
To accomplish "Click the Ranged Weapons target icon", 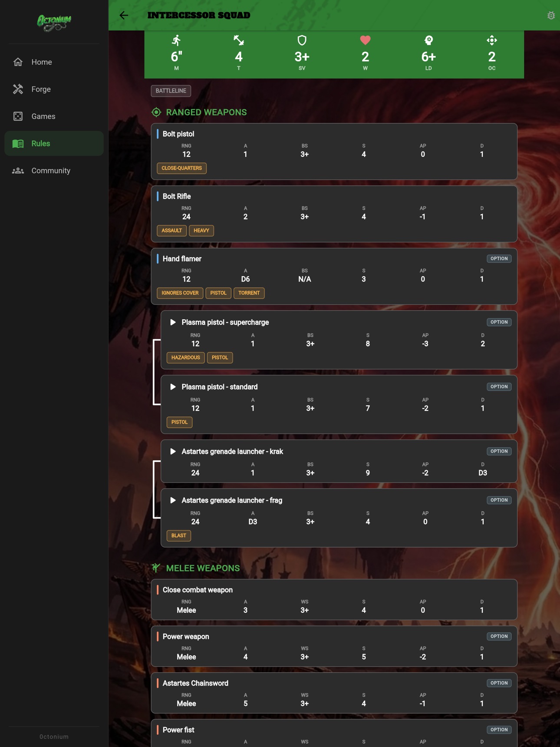I will 156,112.
